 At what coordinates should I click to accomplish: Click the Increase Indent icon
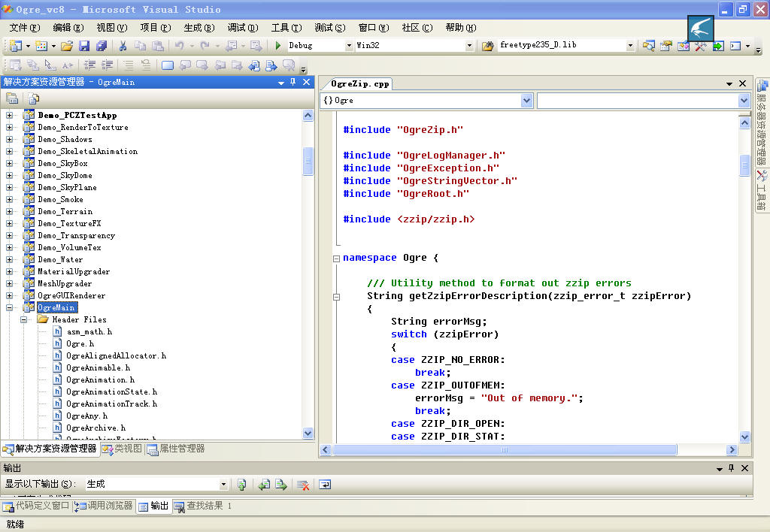tap(107, 65)
